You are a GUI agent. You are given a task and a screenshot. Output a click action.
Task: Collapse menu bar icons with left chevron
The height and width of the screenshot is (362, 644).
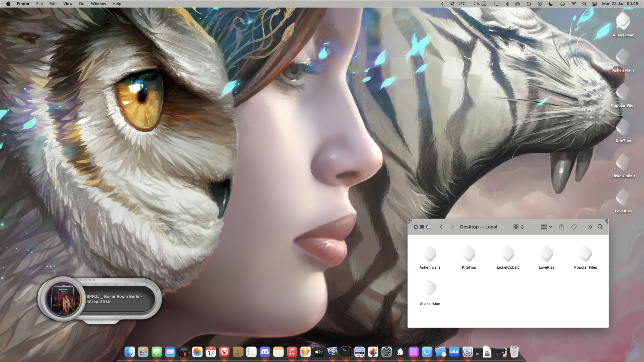point(442,4)
